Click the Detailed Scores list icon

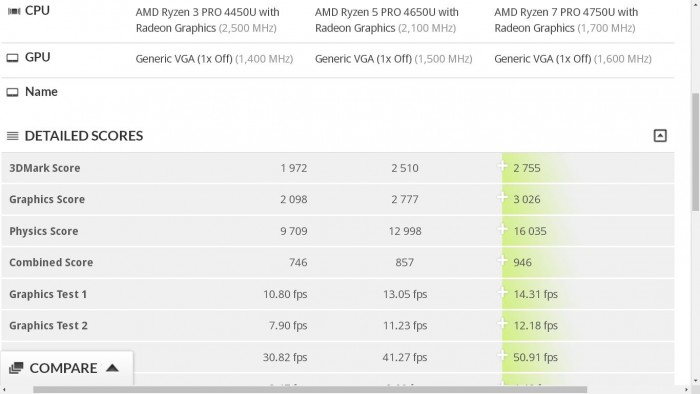pyautogui.click(x=12, y=136)
